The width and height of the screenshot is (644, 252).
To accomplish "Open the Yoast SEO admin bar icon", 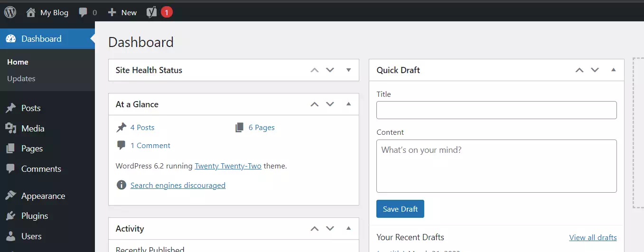I will [151, 12].
